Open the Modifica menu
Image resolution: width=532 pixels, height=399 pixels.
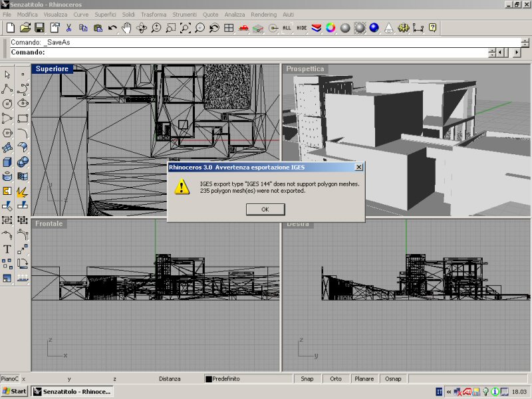[27, 15]
